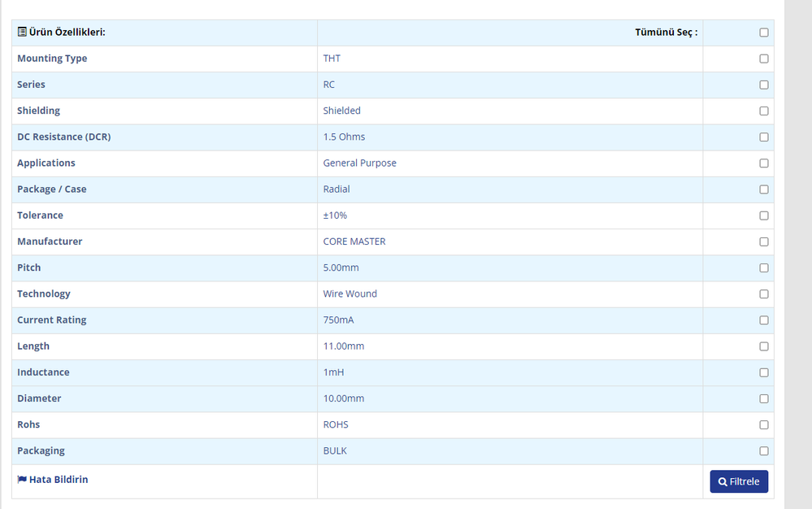Click the list icon beside Ürün Özellikleri
The image size is (812, 509).
click(x=22, y=32)
